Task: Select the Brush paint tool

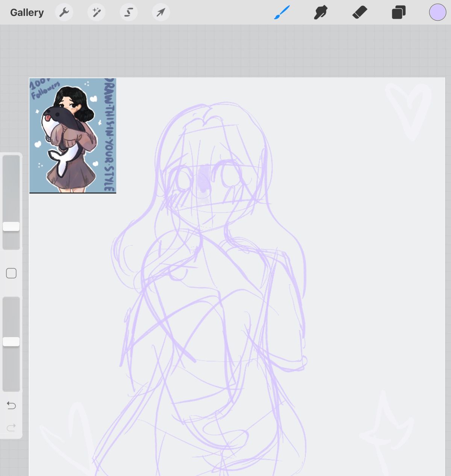Action: coord(282,12)
